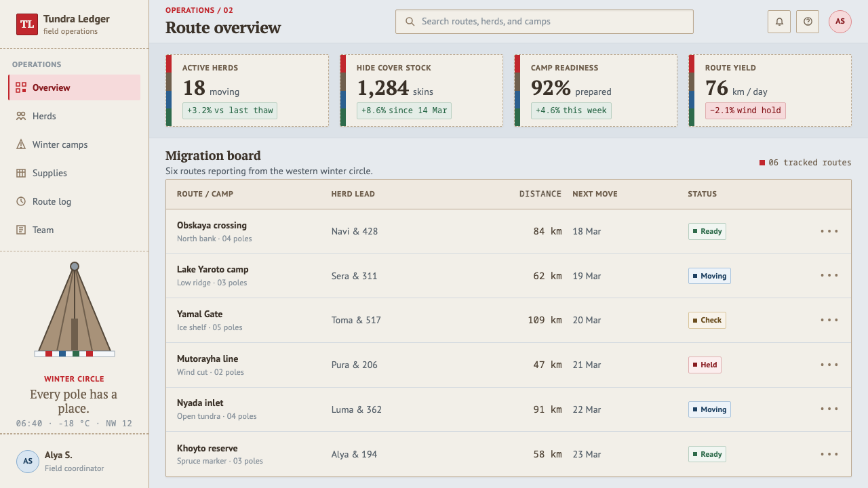The width and height of the screenshot is (868, 488).
Task: Open the Supplies section
Action: (75, 173)
